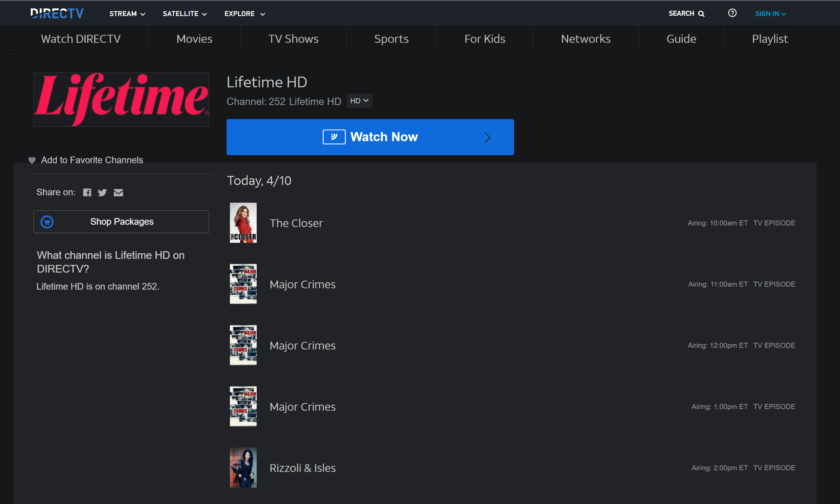Click the Rizzoli & Isles poster thumbnail
The width and height of the screenshot is (840, 504).
pyautogui.click(x=243, y=468)
